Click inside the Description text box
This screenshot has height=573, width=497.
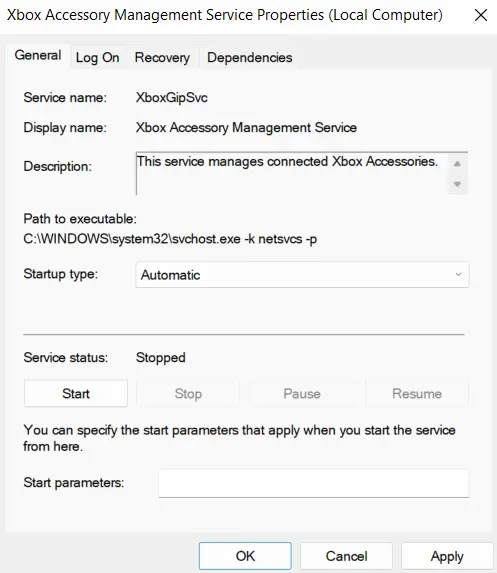click(292, 173)
